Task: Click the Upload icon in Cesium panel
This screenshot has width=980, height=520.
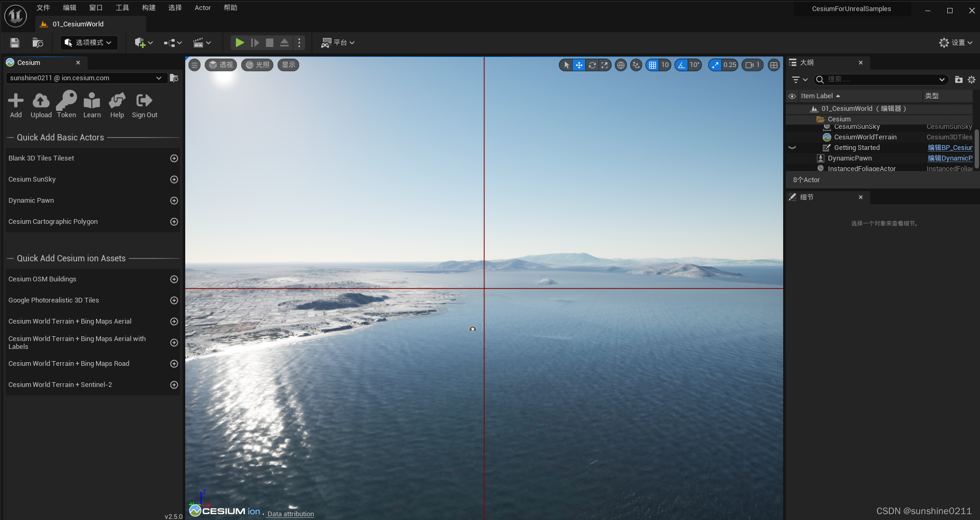Action: [41, 104]
